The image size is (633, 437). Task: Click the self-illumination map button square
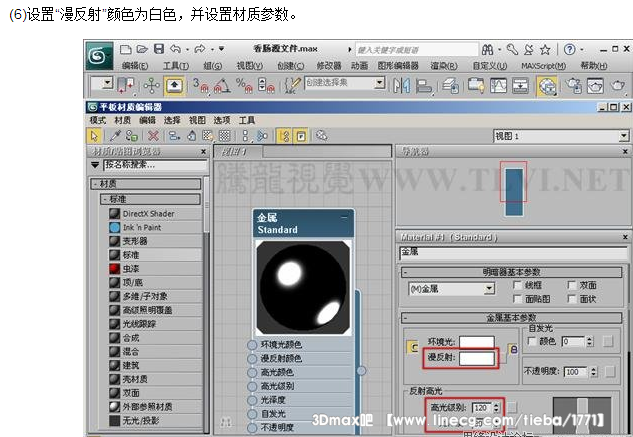[x=608, y=342]
